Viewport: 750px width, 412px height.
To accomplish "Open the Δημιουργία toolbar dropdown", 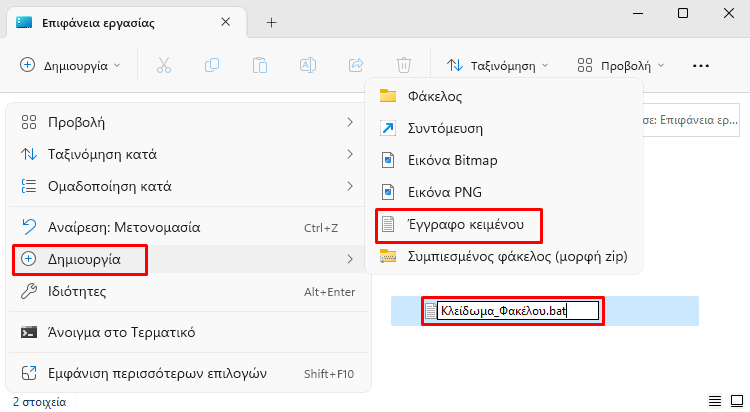I will (x=70, y=65).
